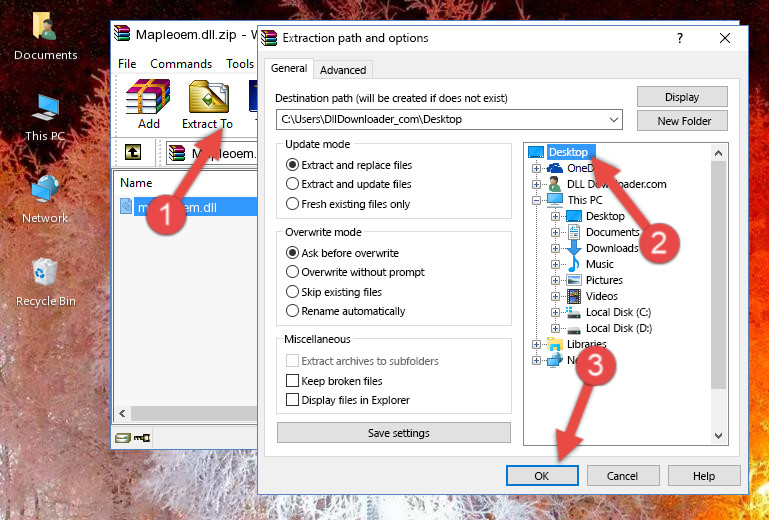Image resolution: width=769 pixels, height=520 pixels.
Task: Select Rename automatically option
Action: (345, 311)
